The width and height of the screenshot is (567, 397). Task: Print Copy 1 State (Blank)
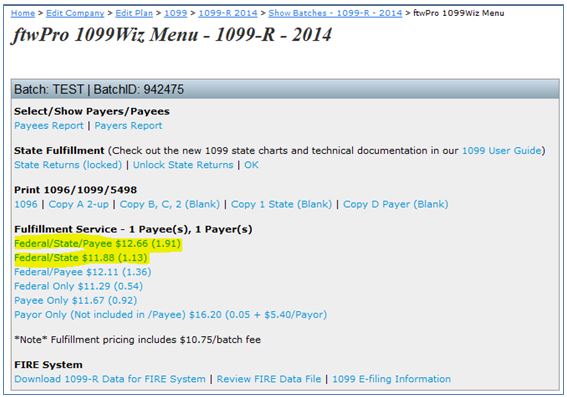pos(281,204)
